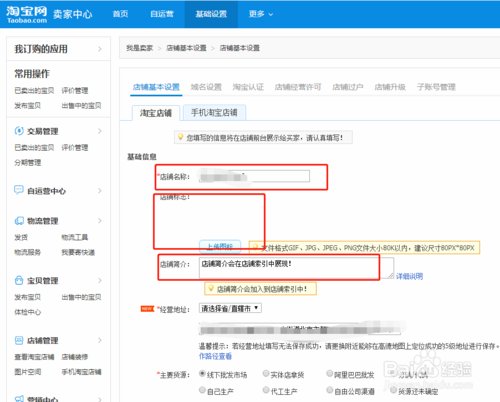Select 代工生产 radio button

(266, 390)
